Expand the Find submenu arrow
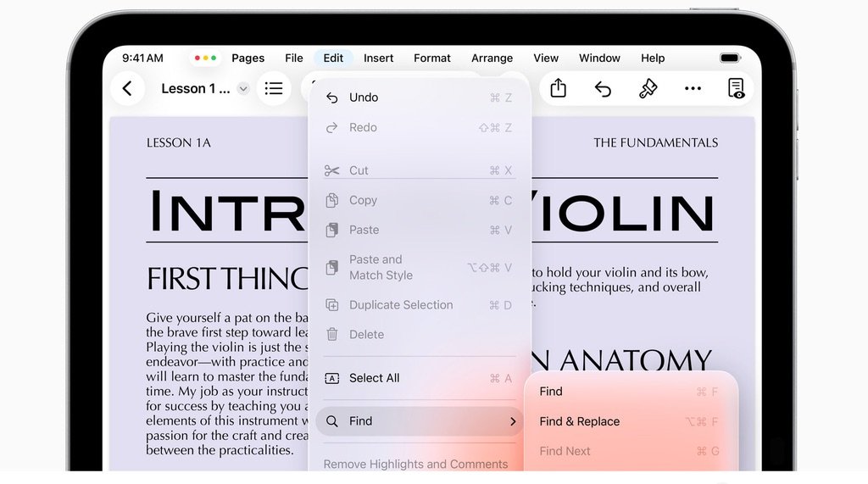This screenshot has height=484, width=868. tap(513, 421)
